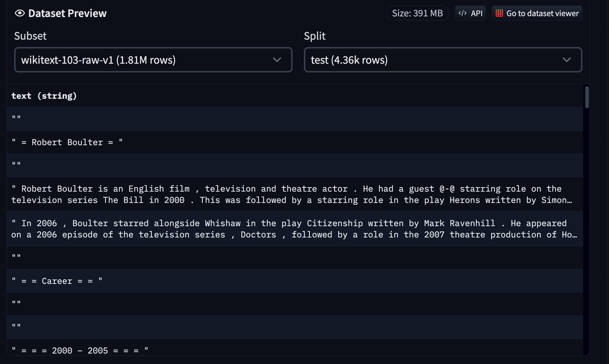609x364 pixels.
Task: Click the API button
Action: [x=470, y=13]
